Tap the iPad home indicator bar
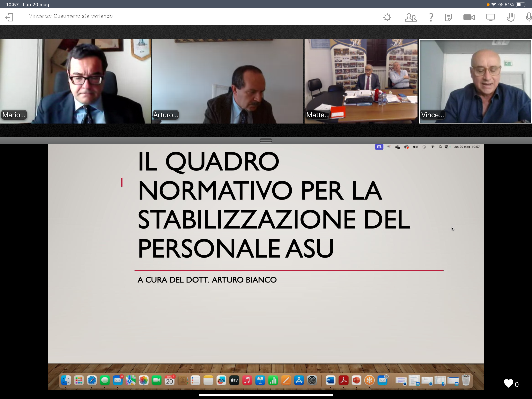 click(266, 395)
